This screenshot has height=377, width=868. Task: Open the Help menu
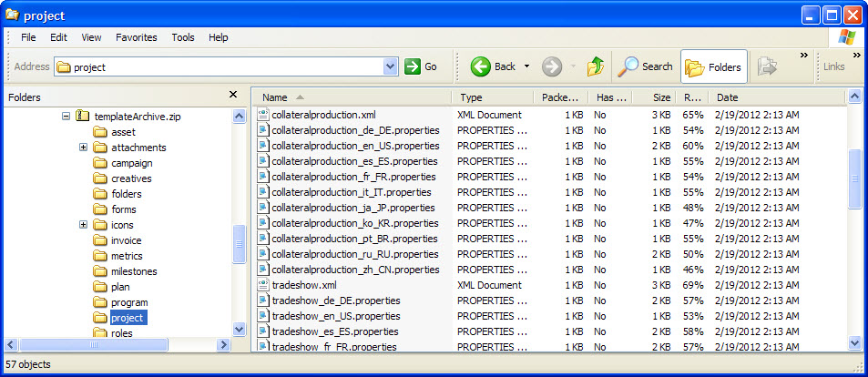point(218,37)
